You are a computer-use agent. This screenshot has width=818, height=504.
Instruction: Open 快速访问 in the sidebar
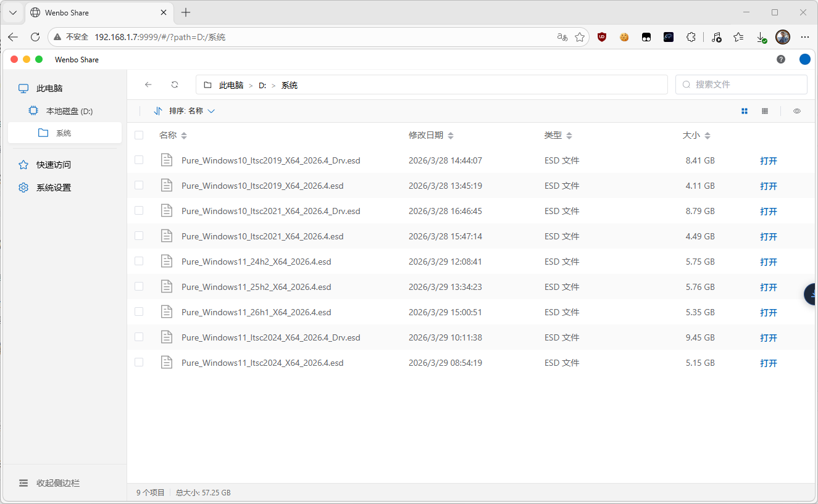point(53,165)
